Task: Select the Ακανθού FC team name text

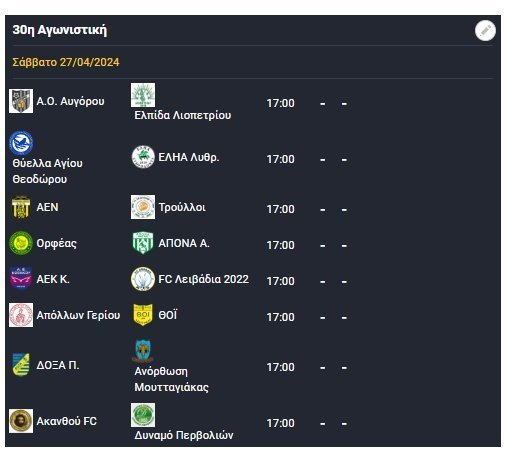Action: point(67,421)
